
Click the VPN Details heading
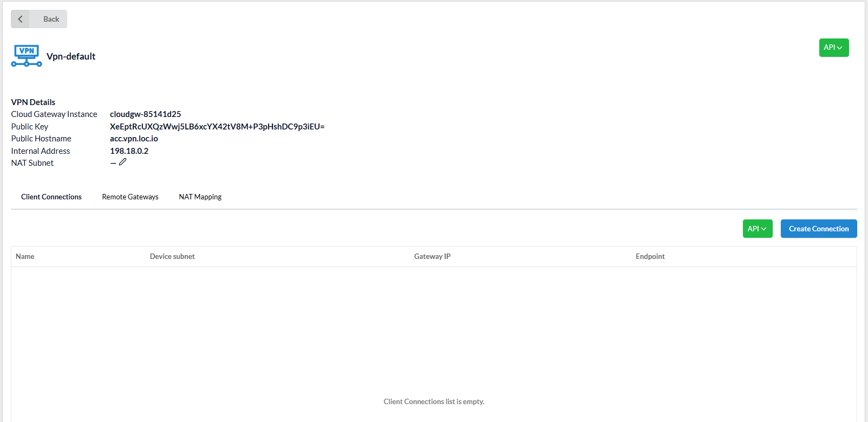pos(33,102)
